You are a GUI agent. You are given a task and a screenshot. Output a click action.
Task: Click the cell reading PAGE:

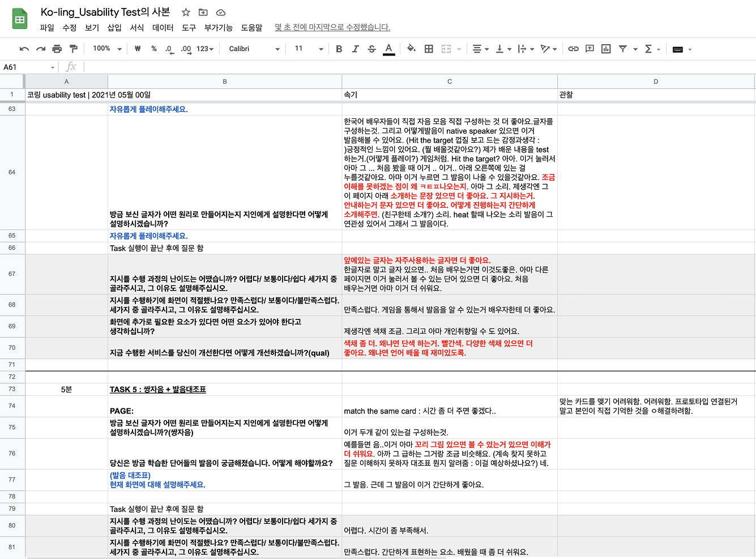pos(225,406)
